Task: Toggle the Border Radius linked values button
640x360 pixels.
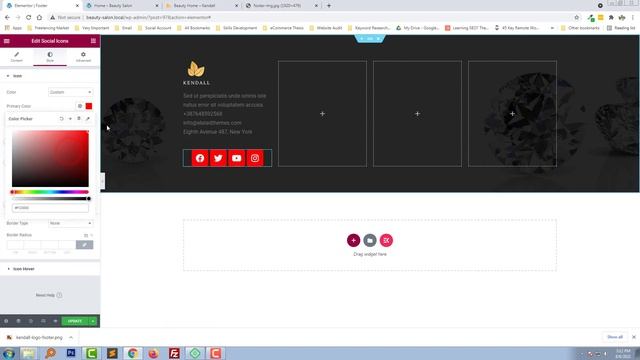Action: click(84, 245)
